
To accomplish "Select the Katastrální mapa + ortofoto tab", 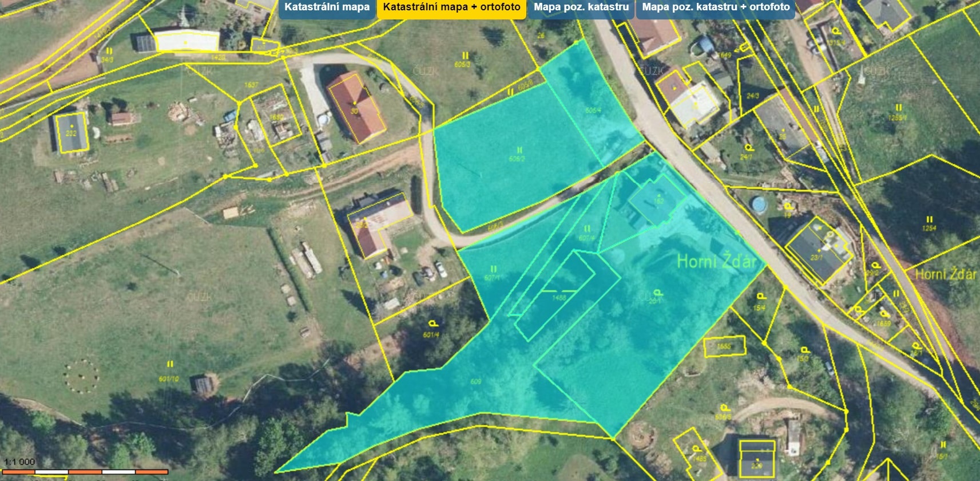I will point(451,8).
